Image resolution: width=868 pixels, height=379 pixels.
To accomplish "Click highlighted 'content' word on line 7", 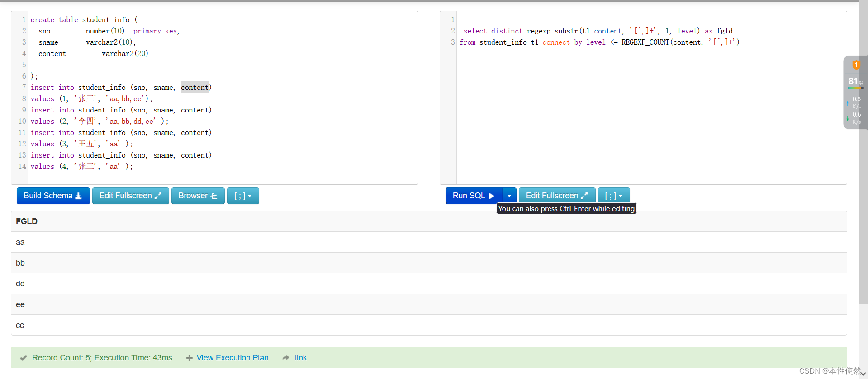I will [195, 87].
